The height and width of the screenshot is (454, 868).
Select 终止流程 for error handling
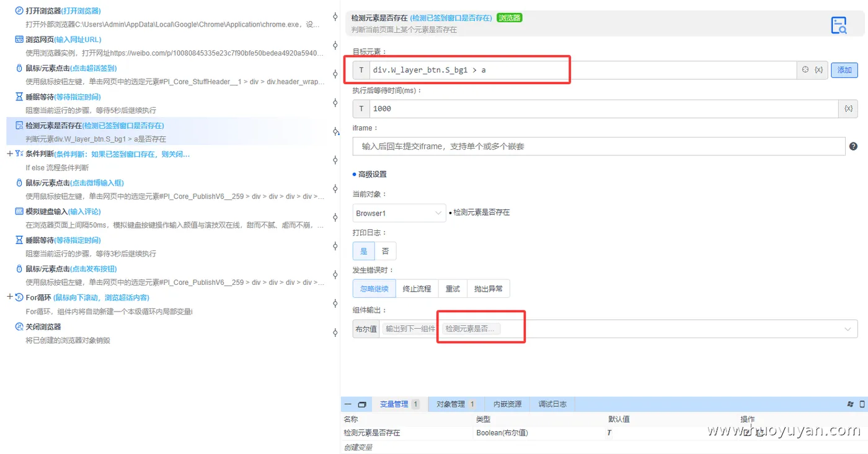click(x=417, y=289)
